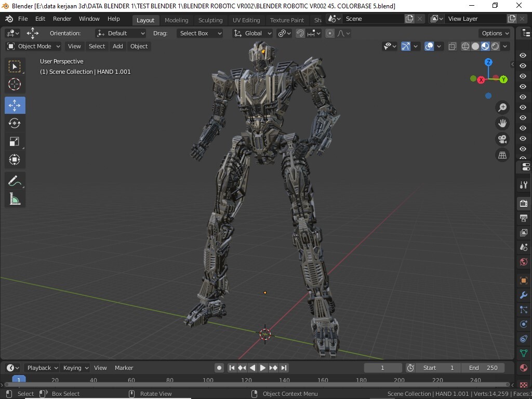The width and height of the screenshot is (532, 399).
Task: Open the transform orientation dropdown showing Global
Action: (x=252, y=33)
